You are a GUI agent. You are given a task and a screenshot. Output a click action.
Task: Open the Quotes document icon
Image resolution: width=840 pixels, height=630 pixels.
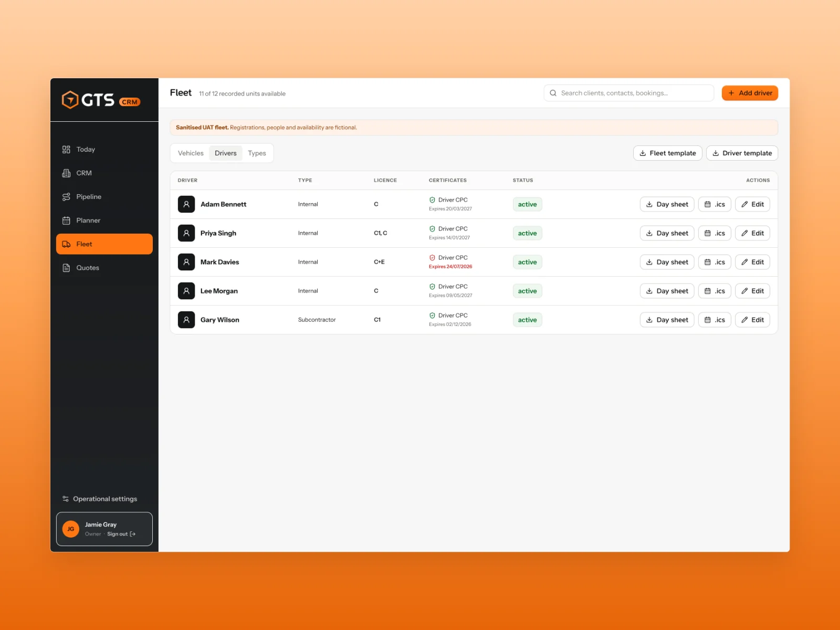66,268
